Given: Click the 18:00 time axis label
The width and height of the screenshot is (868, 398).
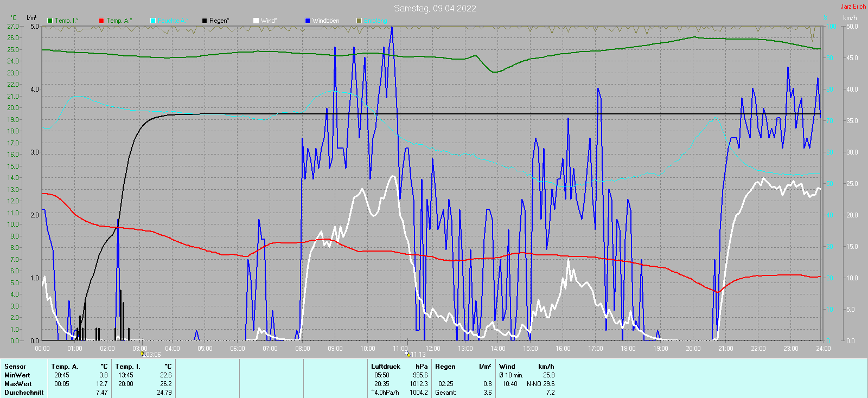Looking at the screenshot, I should (x=628, y=348).
